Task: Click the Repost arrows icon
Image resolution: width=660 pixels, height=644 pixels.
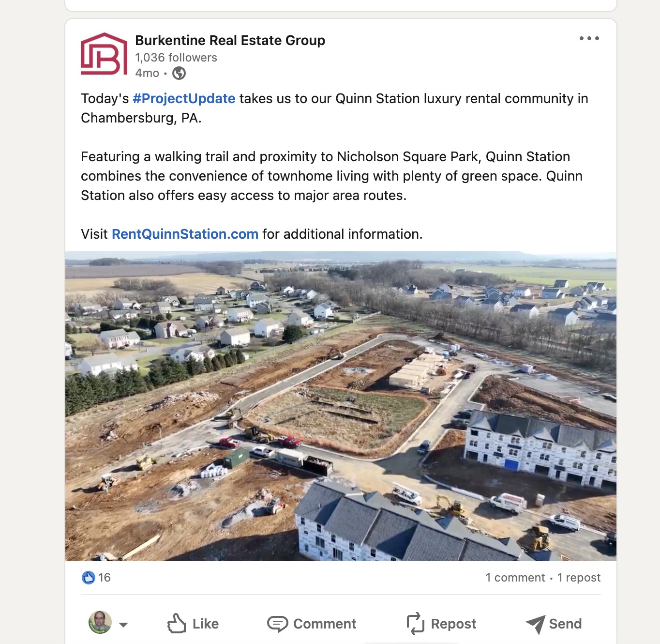Action: 415,624
